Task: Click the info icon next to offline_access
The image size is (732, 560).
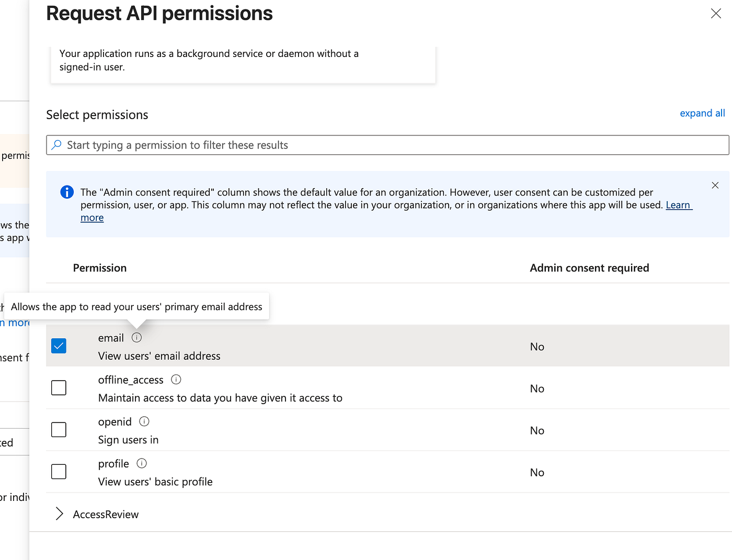Action: tap(176, 380)
